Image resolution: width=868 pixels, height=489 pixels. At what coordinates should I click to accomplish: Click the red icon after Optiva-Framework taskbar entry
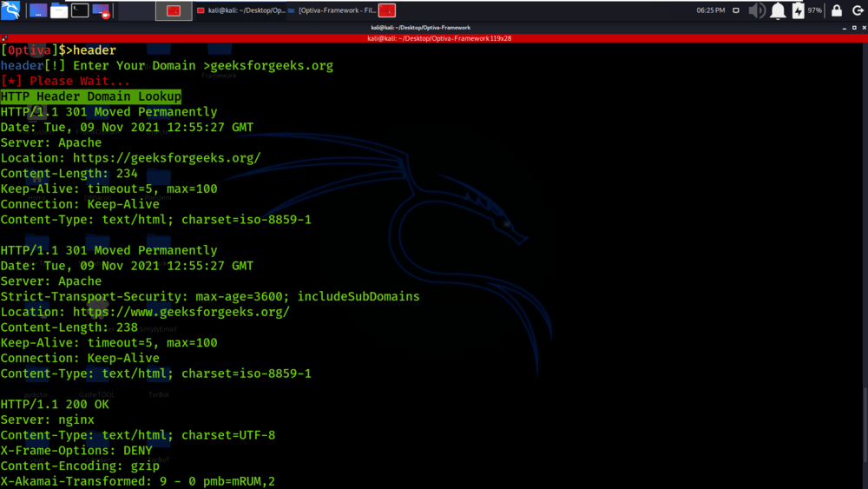click(387, 10)
